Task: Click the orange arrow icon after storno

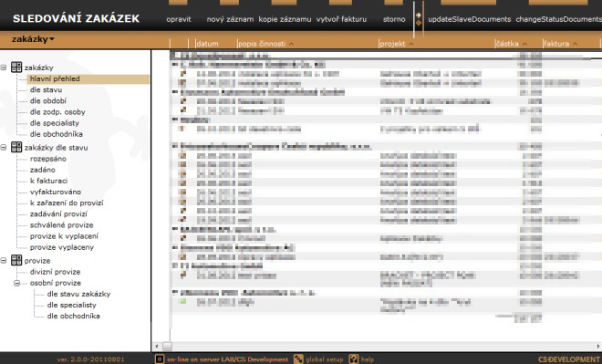Action: click(418, 19)
